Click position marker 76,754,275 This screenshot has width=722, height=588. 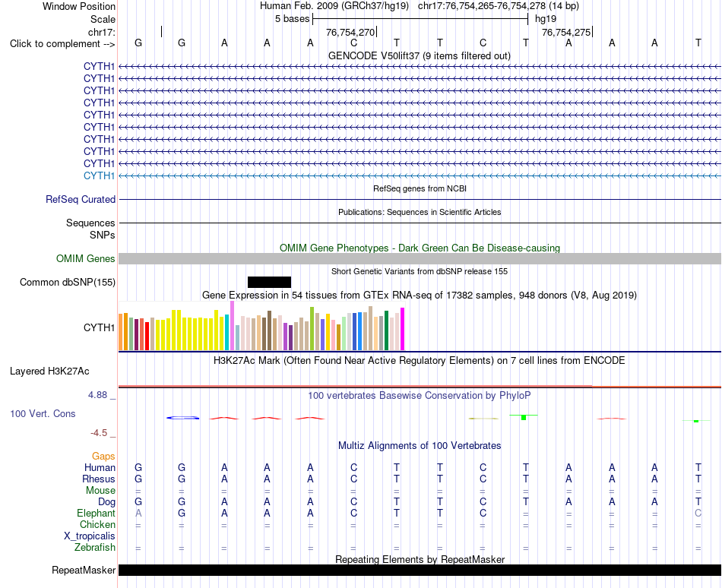(x=566, y=32)
